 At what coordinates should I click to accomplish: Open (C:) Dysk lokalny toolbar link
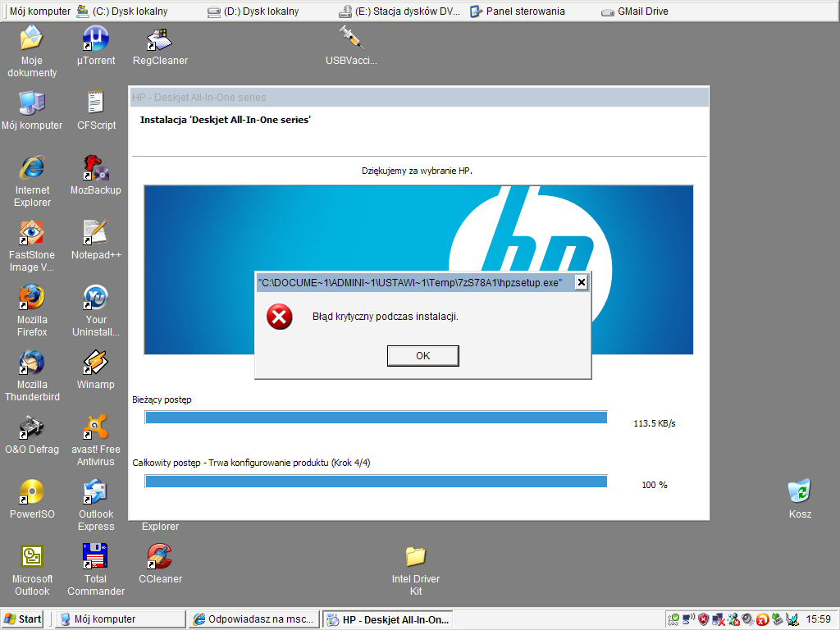tap(122, 11)
